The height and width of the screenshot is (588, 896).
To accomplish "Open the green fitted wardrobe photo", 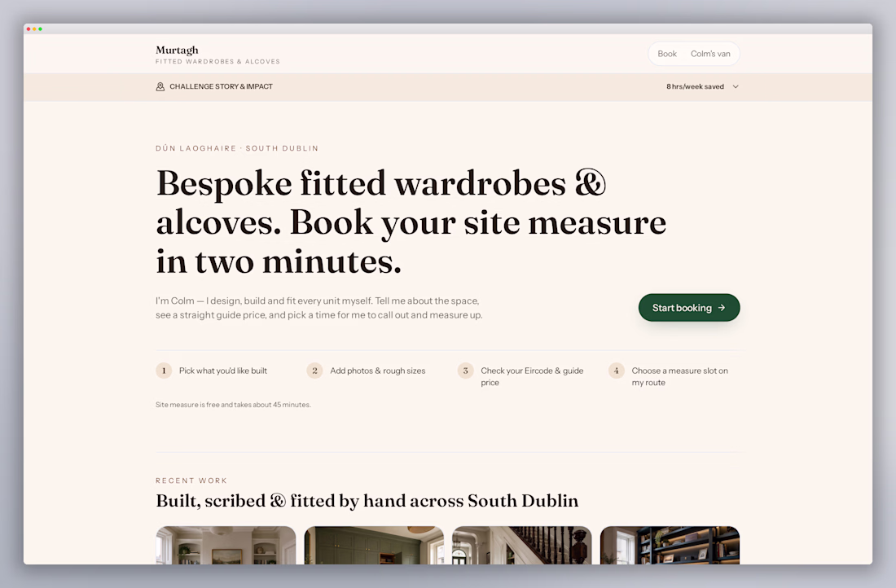I will tap(374, 545).
